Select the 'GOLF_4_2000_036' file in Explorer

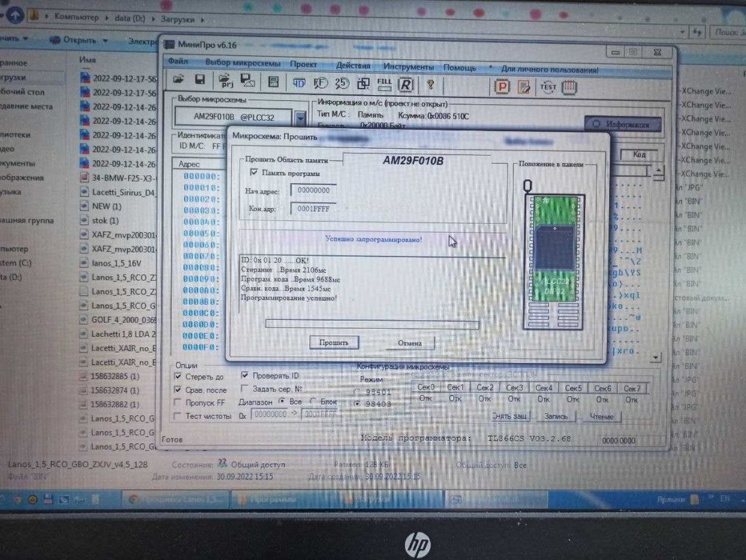[x=118, y=319]
